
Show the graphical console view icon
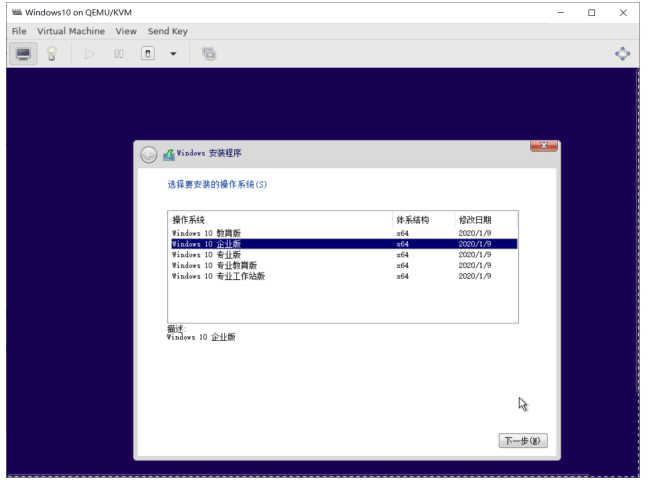[x=23, y=54]
